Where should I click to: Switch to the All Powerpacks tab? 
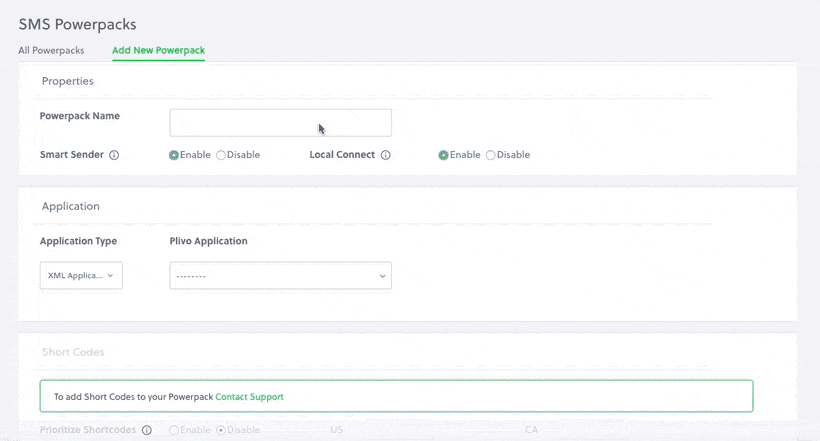coord(51,50)
